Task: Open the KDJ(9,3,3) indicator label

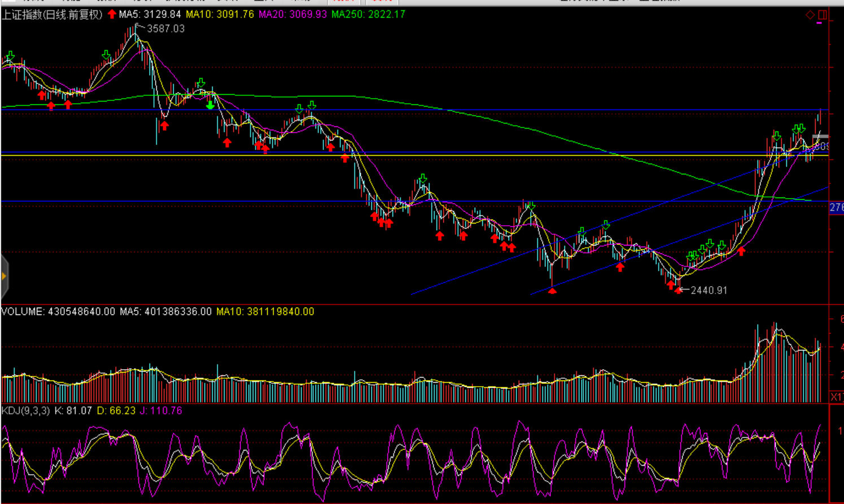Action: tap(26, 411)
